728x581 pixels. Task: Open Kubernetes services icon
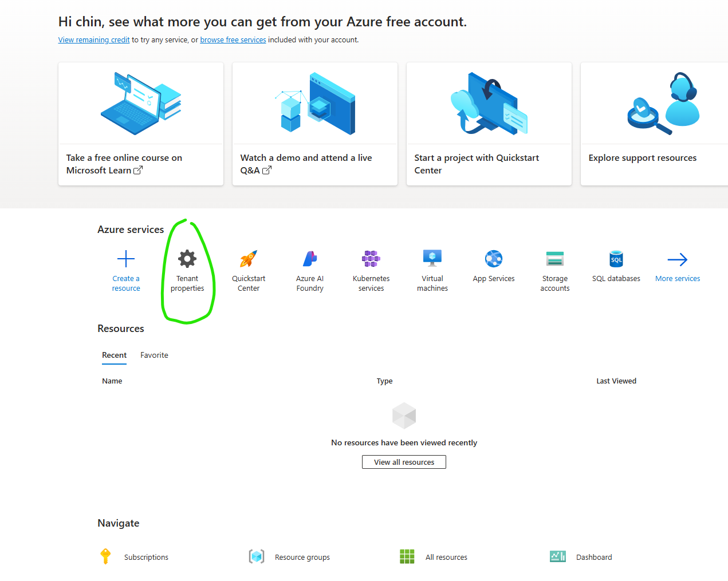click(371, 259)
